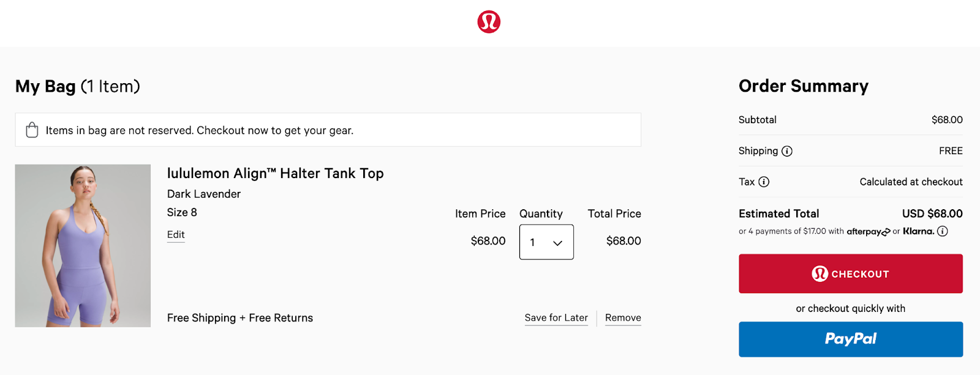
Task: Click the lululemon logo at top
Action: 489,22
